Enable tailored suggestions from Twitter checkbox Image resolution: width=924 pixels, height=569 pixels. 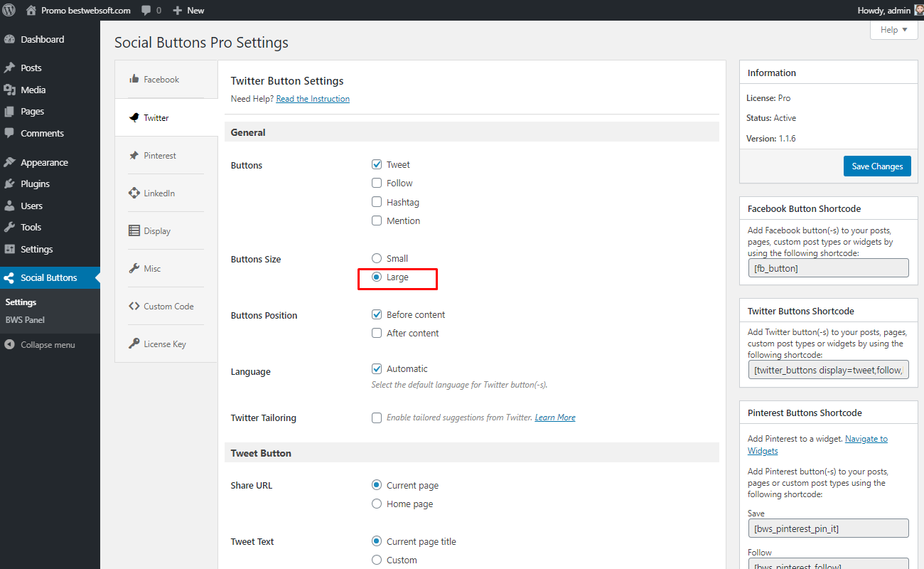pyautogui.click(x=377, y=418)
